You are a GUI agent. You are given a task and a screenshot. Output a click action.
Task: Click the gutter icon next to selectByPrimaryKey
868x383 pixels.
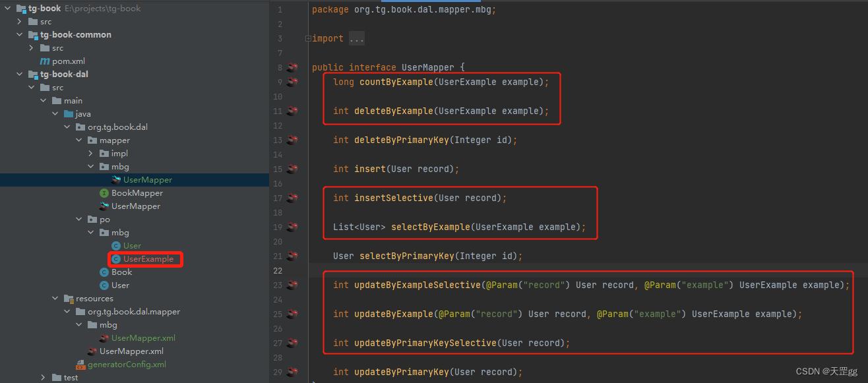pyautogui.click(x=292, y=256)
